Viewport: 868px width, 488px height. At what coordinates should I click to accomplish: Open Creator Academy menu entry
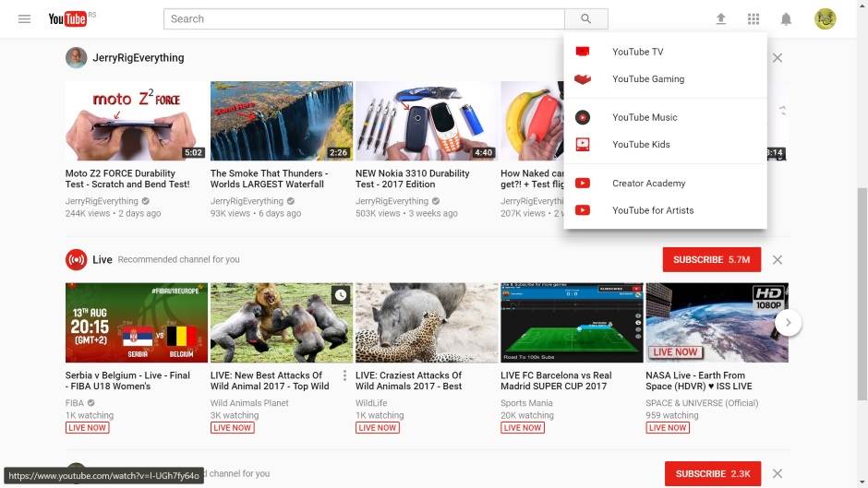point(648,184)
